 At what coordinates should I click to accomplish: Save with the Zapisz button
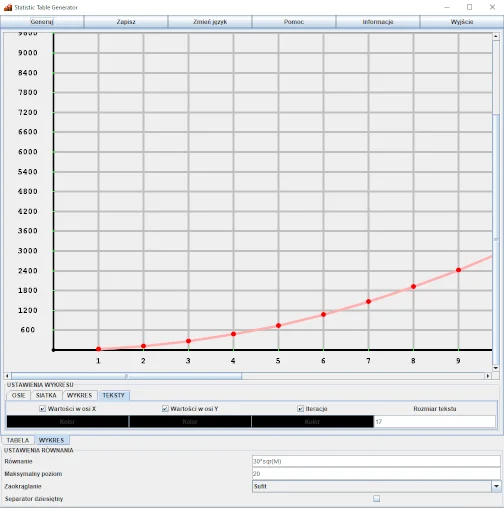[x=126, y=22]
